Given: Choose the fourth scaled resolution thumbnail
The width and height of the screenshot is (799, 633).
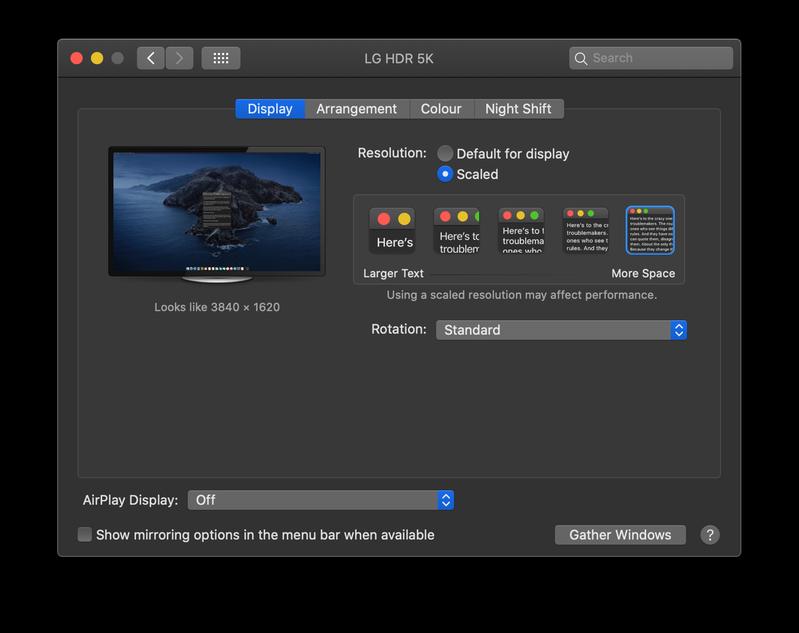Looking at the screenshot, I should 585,230.
